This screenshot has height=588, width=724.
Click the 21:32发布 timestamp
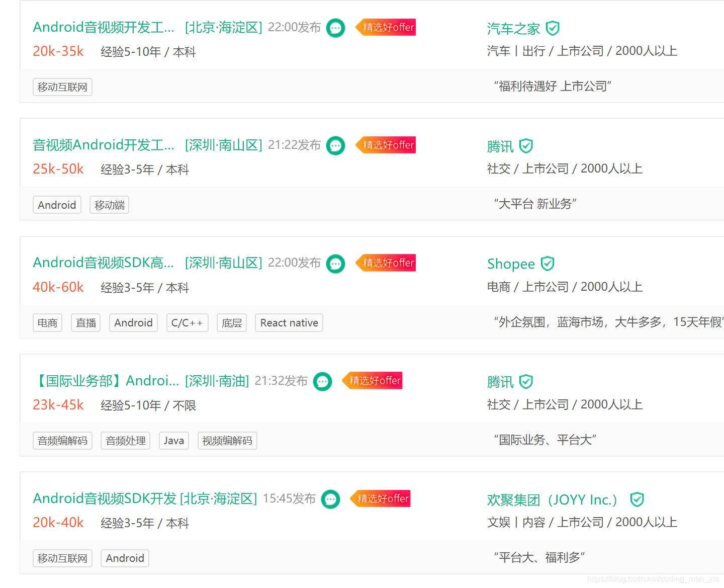click(281, 381)
